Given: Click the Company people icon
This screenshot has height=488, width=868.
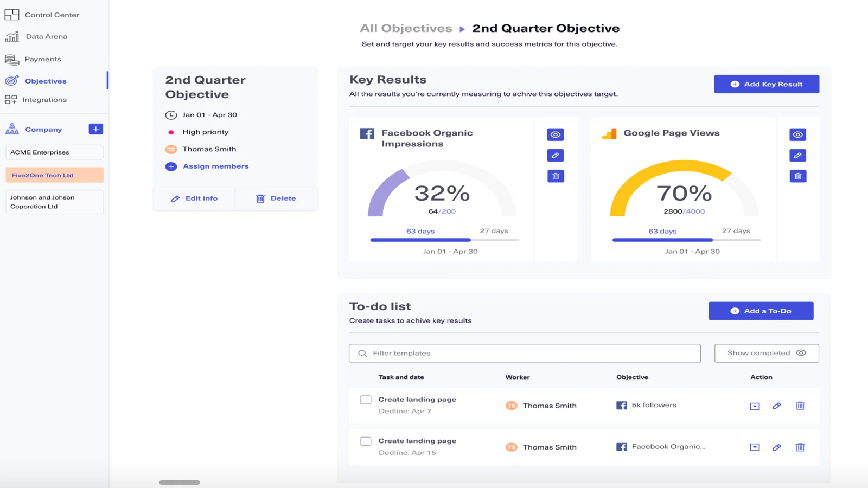Looking at the screenshot, I should tap(12, 129).
